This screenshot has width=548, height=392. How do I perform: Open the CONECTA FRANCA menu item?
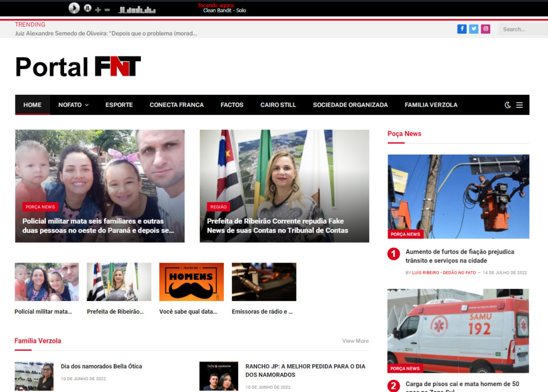[x=177, y=105]
